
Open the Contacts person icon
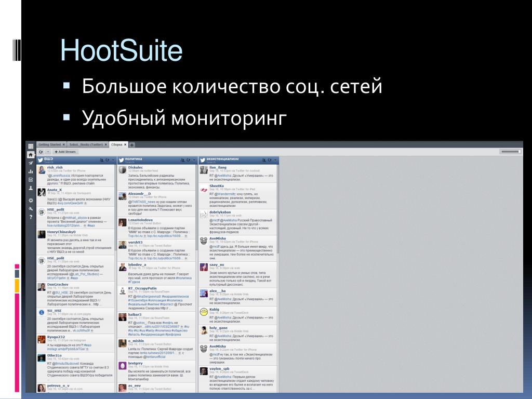(31, 188)
